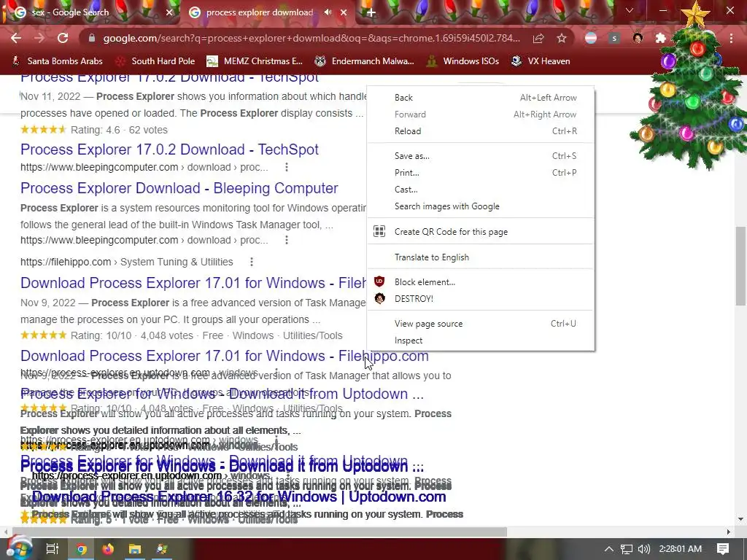Choose Reload in the context menu
Screen dimensions: 747x560
(481, 131)
